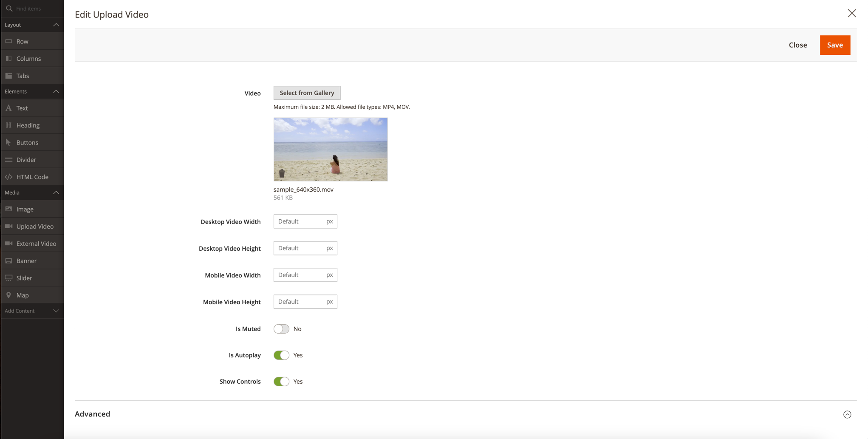
Task: Click the search magnifier icon
Action: pyautogui.click(x=9, y=8)
